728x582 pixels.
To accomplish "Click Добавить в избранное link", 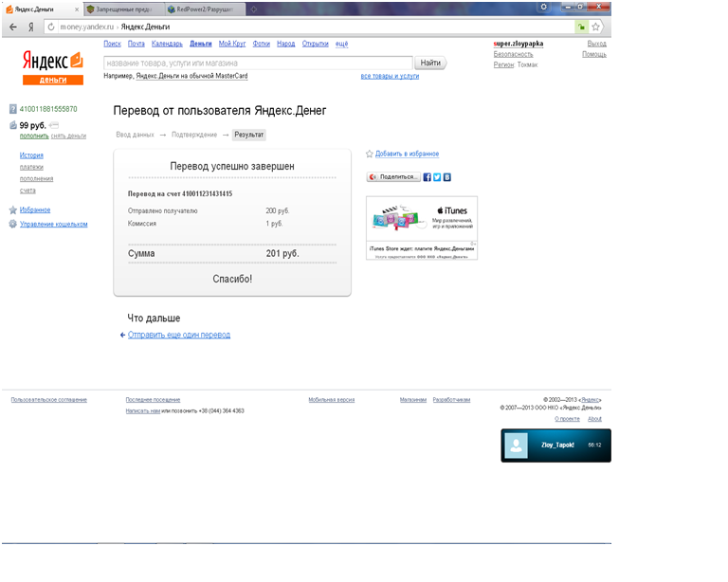I will coord(408,155).
